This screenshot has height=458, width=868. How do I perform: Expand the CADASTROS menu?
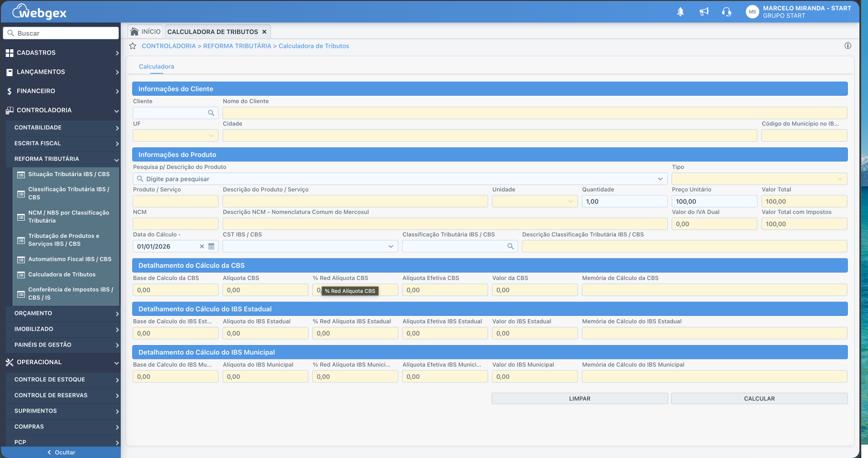point(61,53)
